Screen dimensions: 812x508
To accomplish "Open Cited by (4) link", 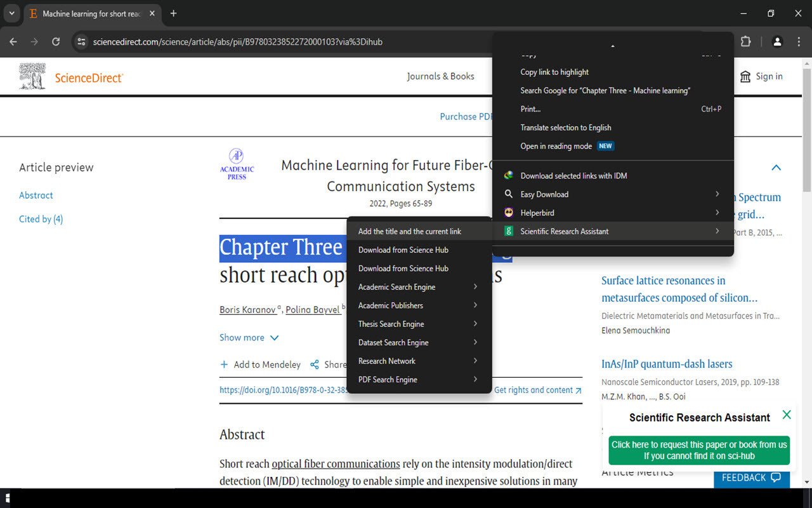I will point(41,219).
